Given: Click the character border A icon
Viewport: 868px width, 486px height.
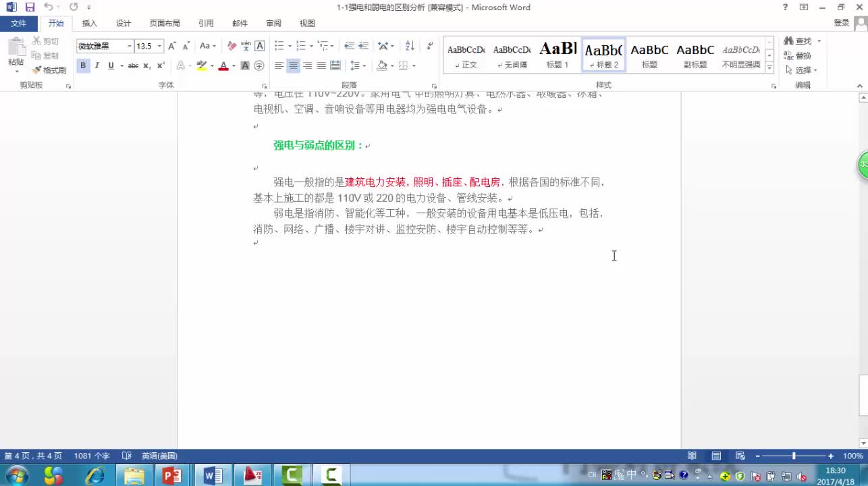Looking at the screenshot, I should click(259, 46).
